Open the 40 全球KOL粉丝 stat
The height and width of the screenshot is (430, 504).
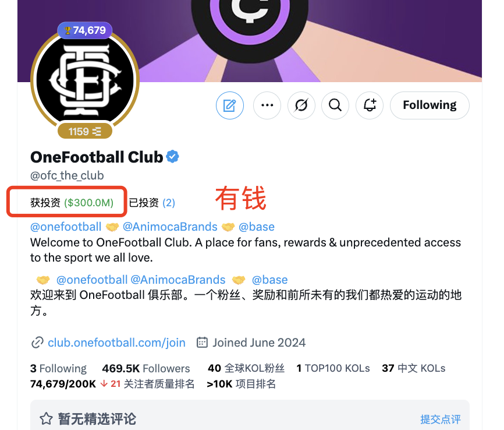[x=246, y=368]
